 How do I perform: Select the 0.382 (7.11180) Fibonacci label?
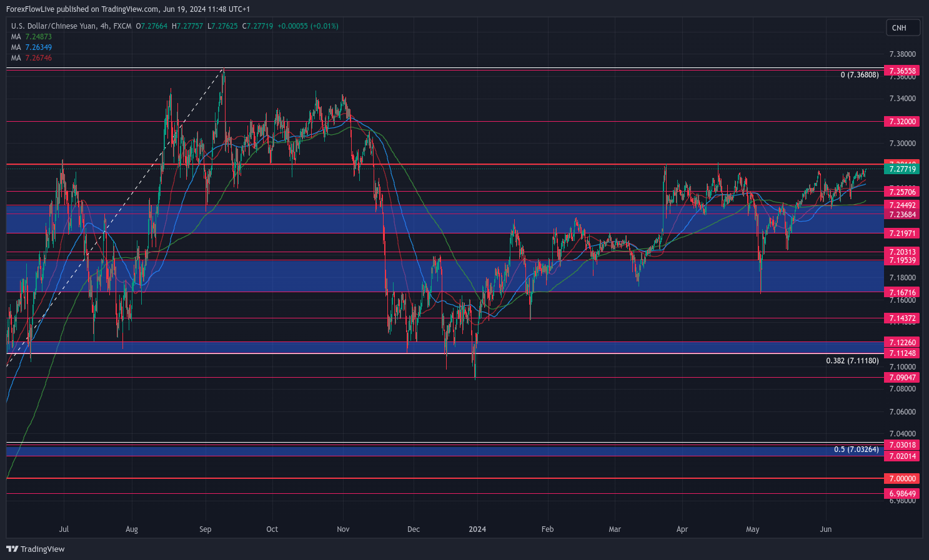[852, 361]
